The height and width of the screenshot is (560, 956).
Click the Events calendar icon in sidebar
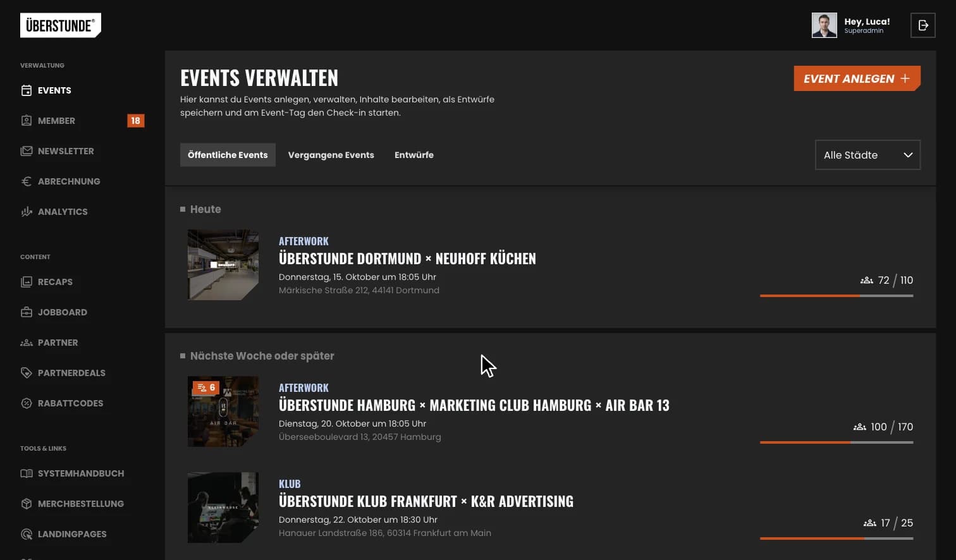pyautogui.click(x=27, y=90)
